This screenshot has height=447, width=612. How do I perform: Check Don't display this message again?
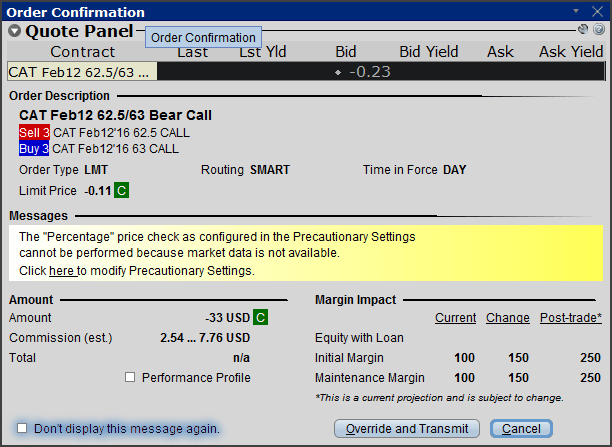tap(22, 428)
